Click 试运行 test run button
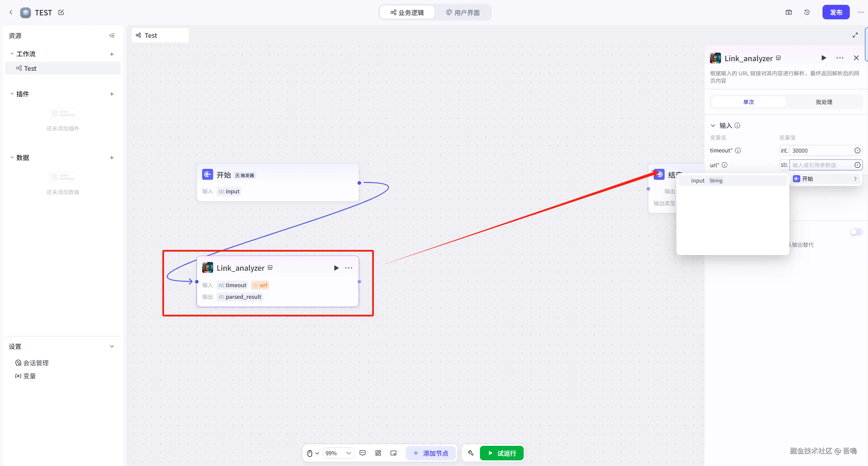 [502, 453]
